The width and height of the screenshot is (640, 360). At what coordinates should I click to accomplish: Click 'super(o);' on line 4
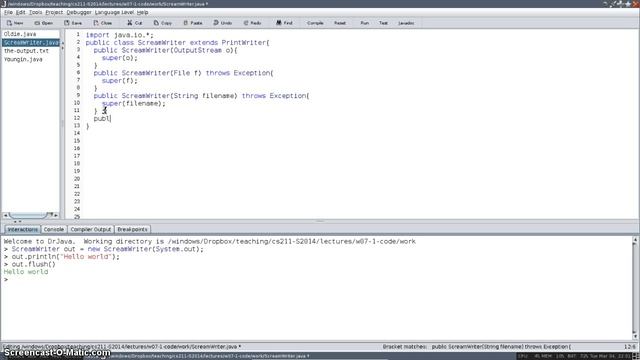(120, 58)
